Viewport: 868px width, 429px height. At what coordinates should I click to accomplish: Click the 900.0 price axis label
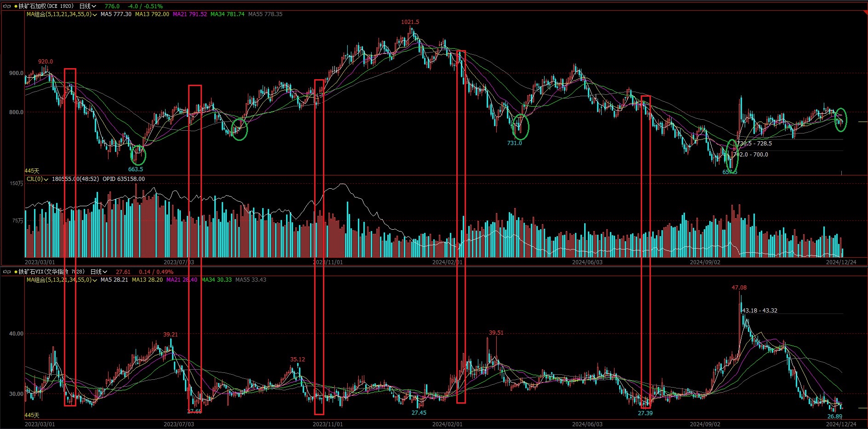click(x=16, y=73)
